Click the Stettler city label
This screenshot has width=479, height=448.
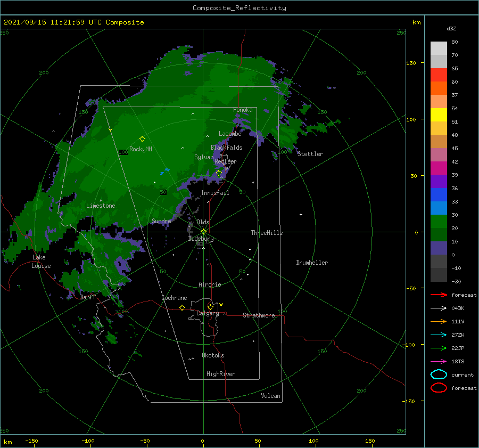click(x=310, y=154)
